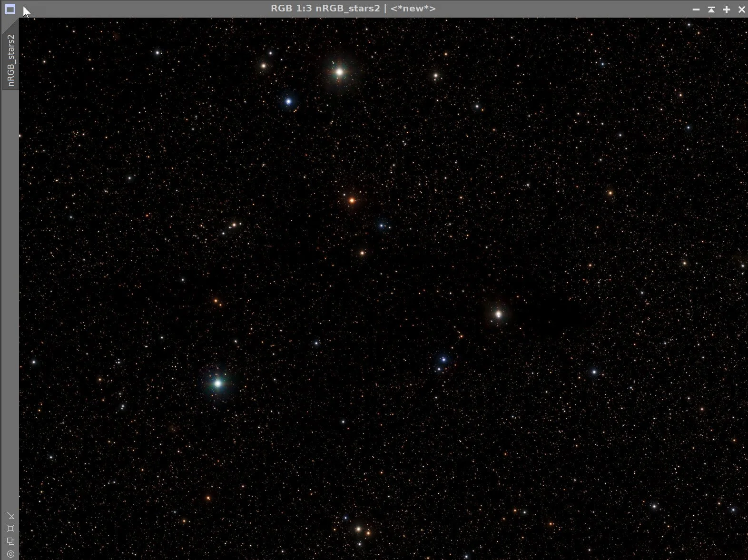Screen dimensions: 748x560
Task: Click the bright teal-haloed star in the image
Action: tap(218, 383)
